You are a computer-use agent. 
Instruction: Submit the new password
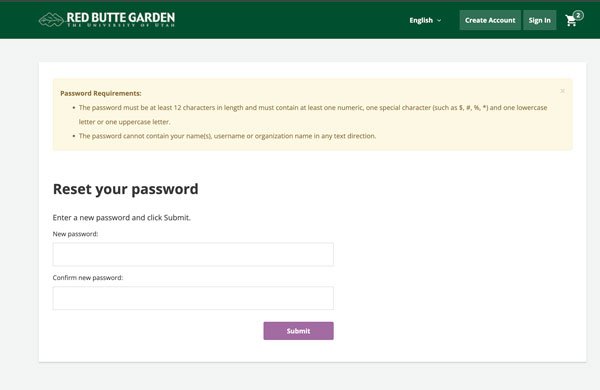pos(298,331)
